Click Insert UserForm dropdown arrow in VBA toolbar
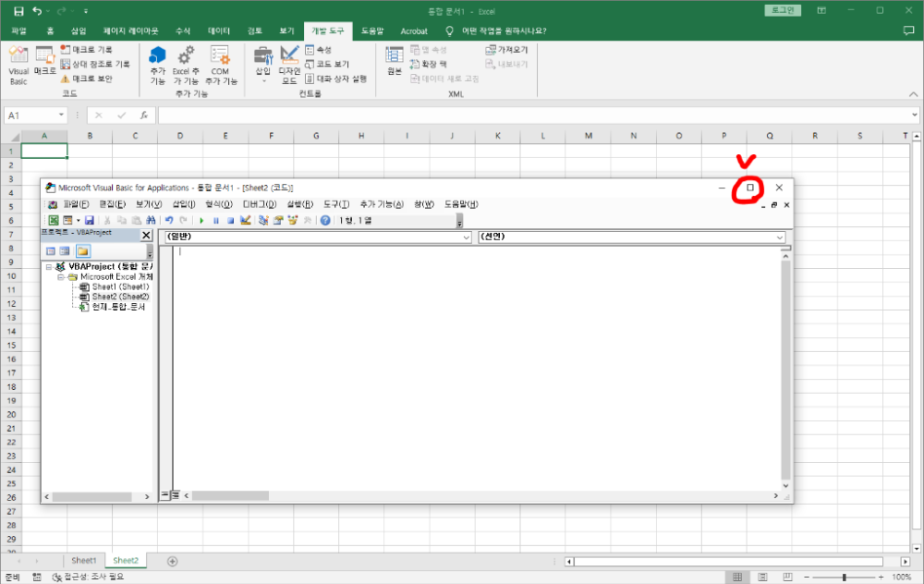Image resolution: width=924 pixels, height=584 pixels. (x=79, y=220)
